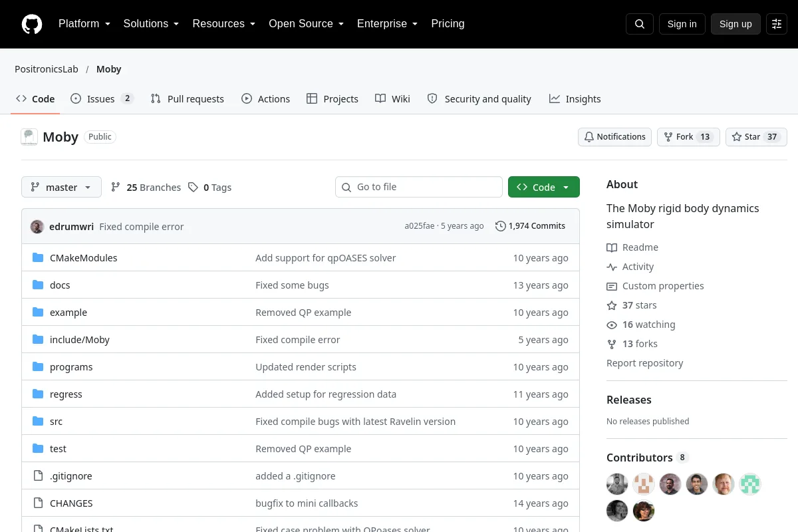The height and width of the screenshot is (532, 798).
Task: Open 'Added setup for regression data' commit
Action: point(326,394)
